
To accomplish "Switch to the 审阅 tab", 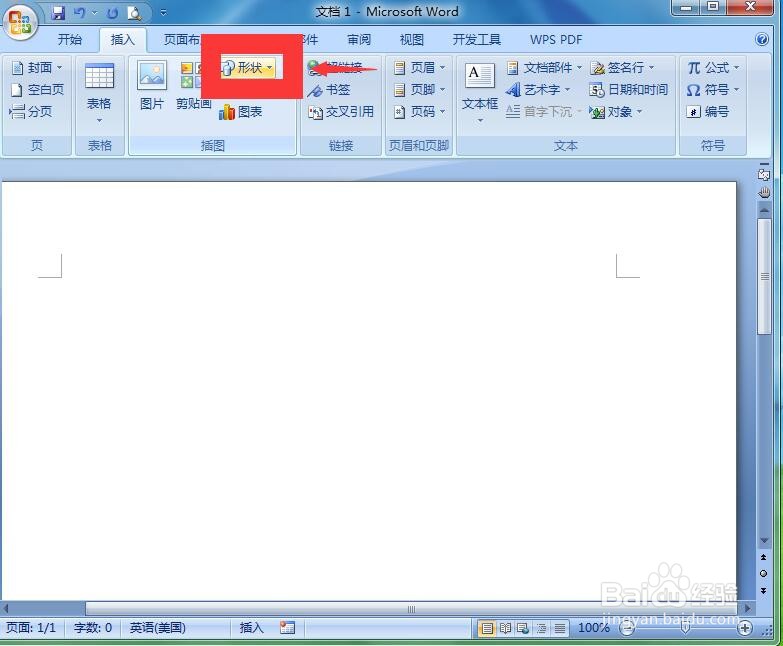I will pos(359,39).
